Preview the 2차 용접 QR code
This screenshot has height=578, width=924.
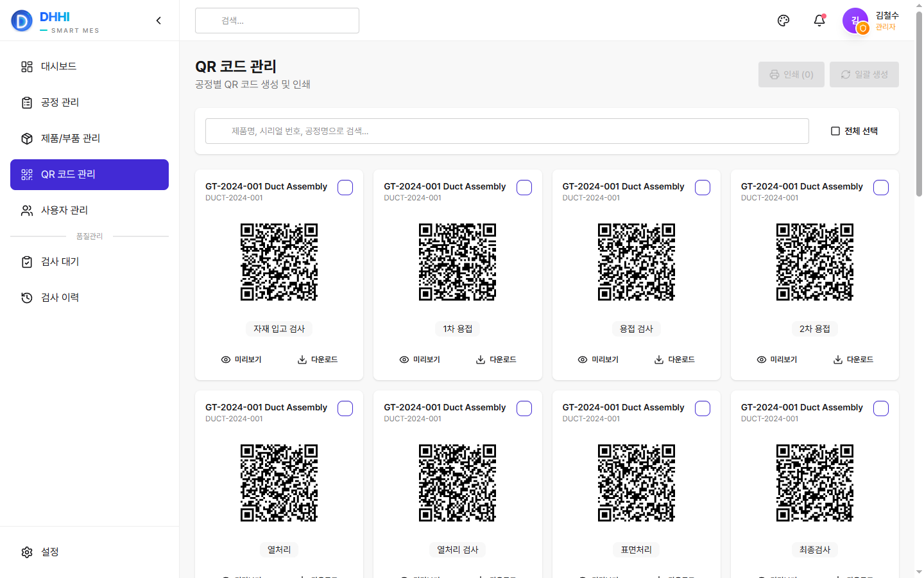[777, 360]
